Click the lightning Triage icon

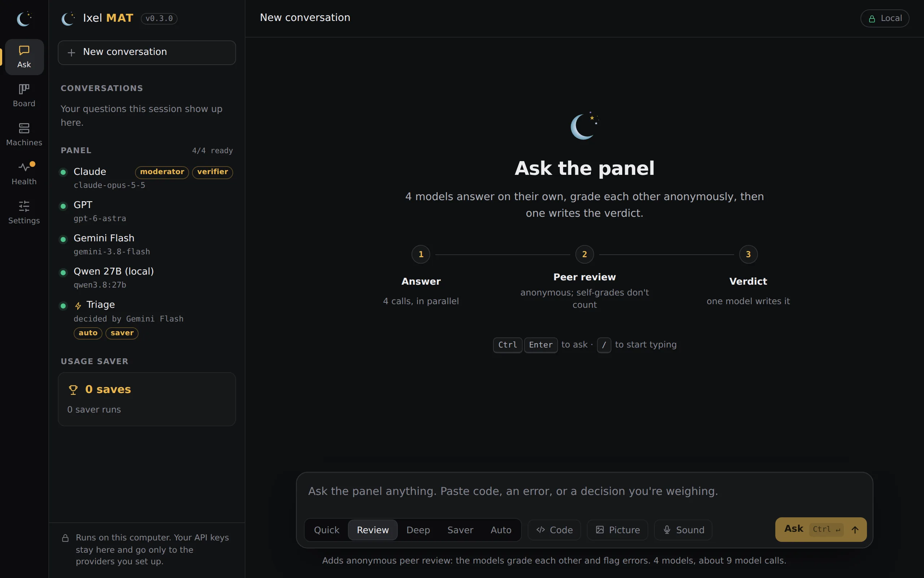(78, 306)
